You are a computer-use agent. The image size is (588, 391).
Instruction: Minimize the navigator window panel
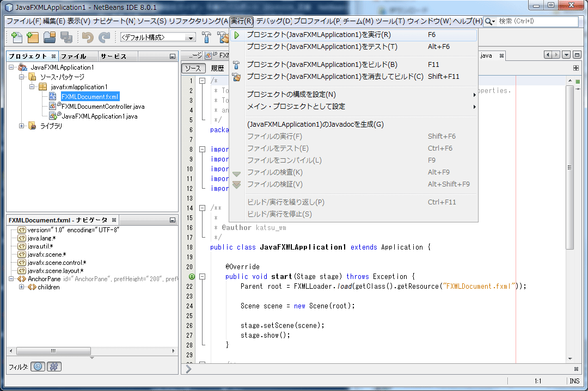coord(173,220)
